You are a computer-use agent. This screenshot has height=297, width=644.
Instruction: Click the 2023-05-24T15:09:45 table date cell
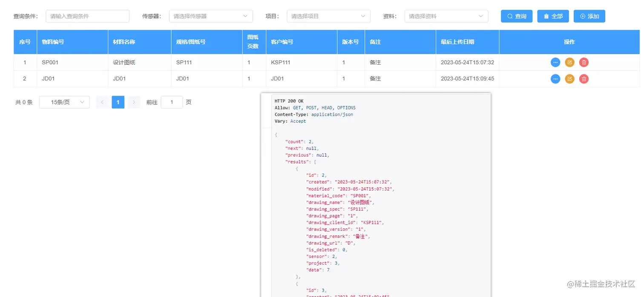click(467, 79)
